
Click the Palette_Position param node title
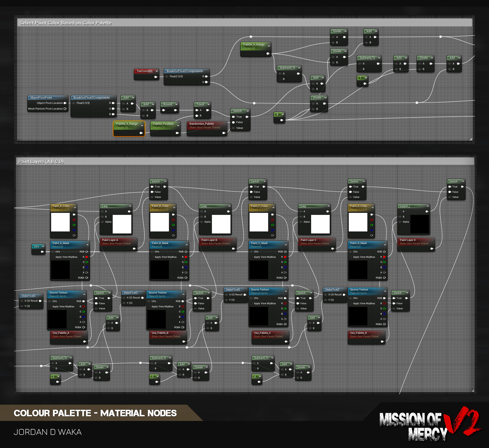(x=163, y=124)
